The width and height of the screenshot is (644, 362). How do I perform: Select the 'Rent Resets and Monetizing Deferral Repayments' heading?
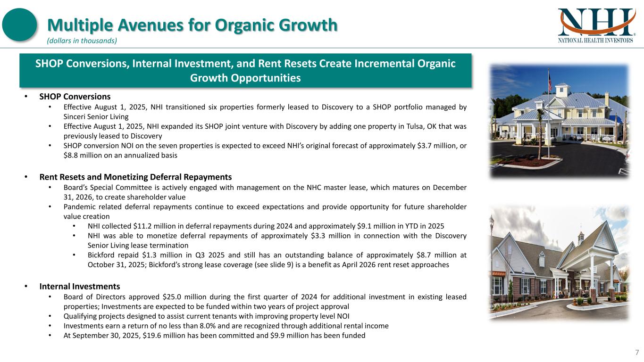click(x=135, y=177)
